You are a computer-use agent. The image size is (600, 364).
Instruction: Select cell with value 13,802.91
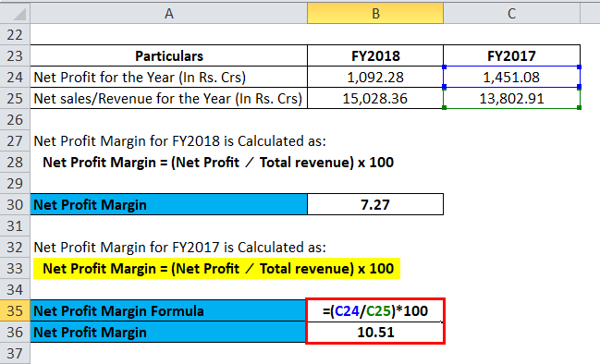tap(511, 98)
